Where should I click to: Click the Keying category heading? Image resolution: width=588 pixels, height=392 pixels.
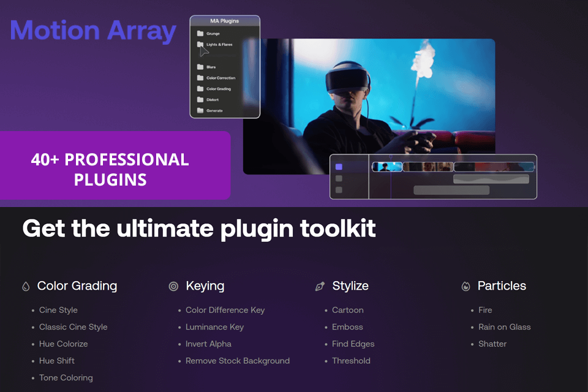(205, 286)
